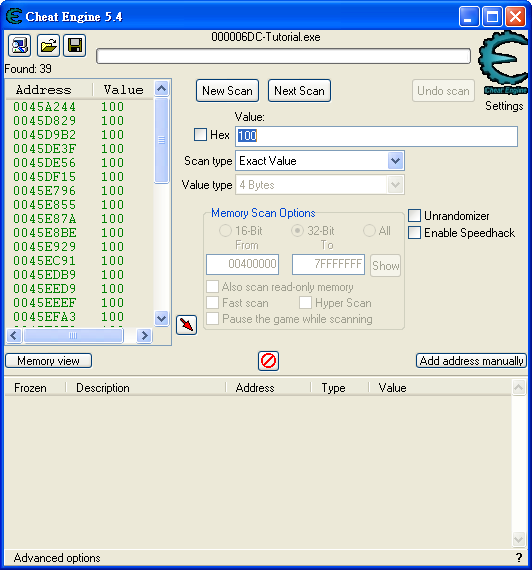
Task: Select address 0045E8BE in results
Action: [44, 233]
